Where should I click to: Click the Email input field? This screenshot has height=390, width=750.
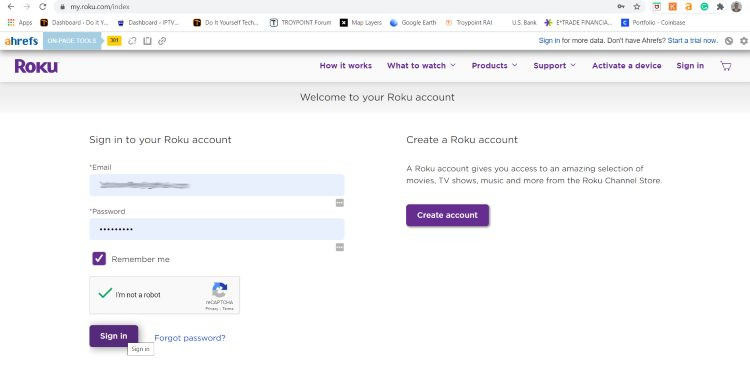coord(217,185)
